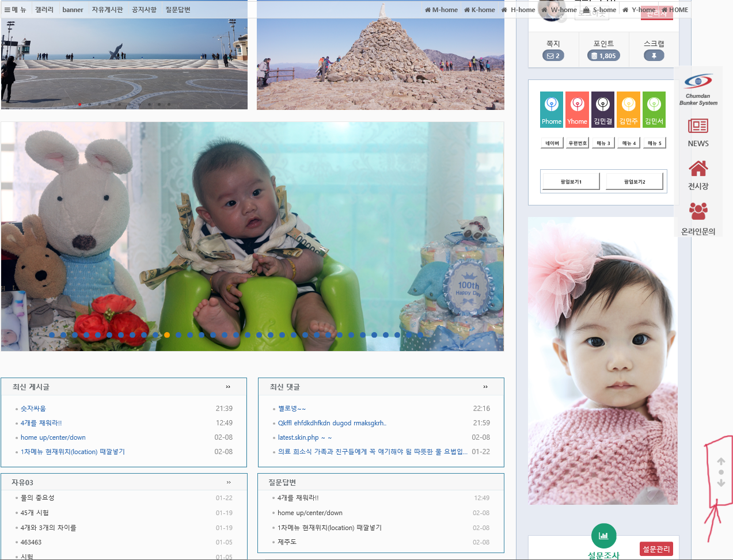Open home up/center/down in 최신 게시글
The image size is (733, 560).
point(53,437)
